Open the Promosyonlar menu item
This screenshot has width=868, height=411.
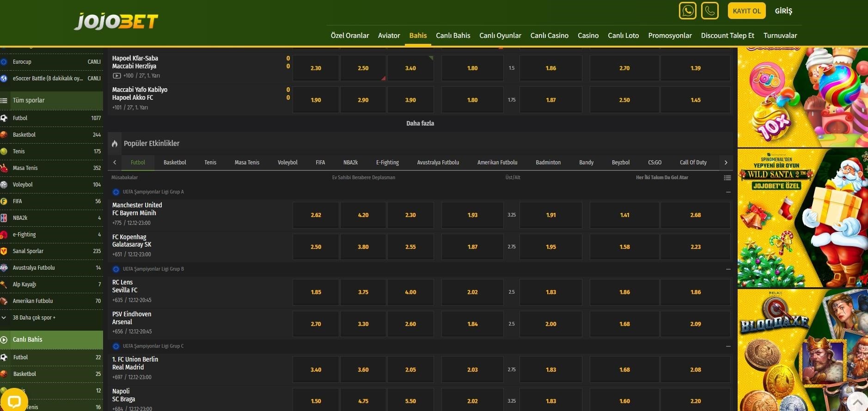point(670,36)
